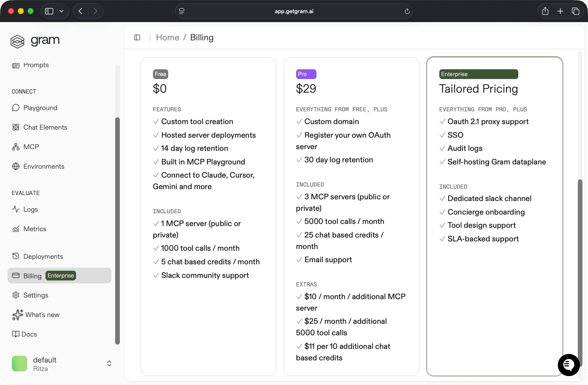588x385 pixels.
Task: Reload the page in Safari
Action: [407, 11]
